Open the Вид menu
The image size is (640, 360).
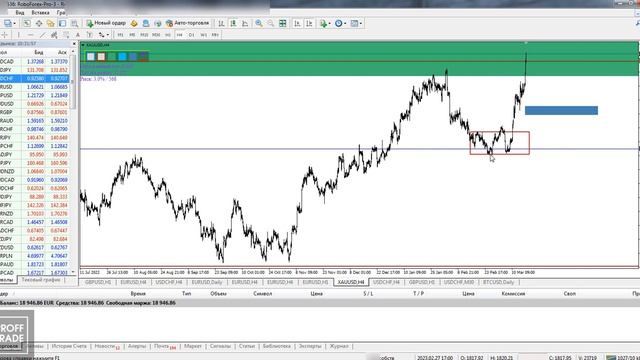pos(20,13)
